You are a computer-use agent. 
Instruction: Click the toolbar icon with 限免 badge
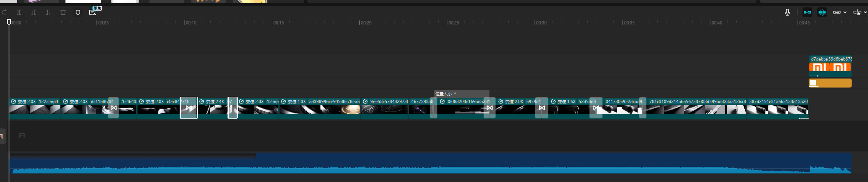93,12
